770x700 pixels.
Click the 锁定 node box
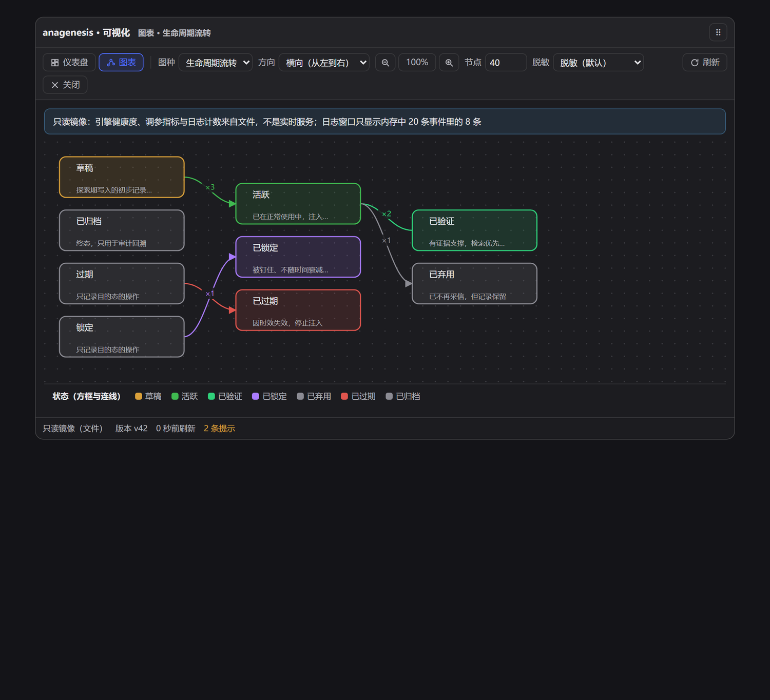click(x=122, y=337)
